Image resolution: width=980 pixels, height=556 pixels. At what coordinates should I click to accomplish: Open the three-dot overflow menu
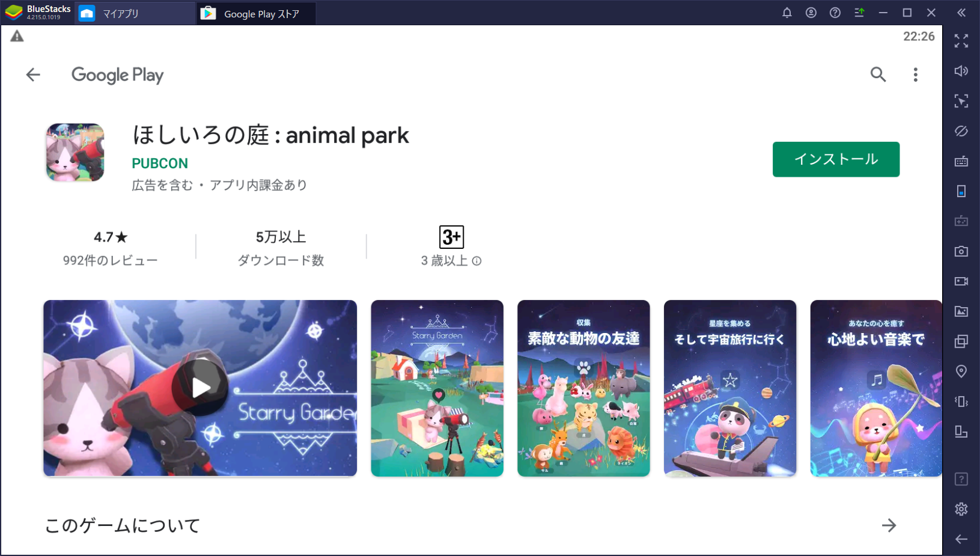915,75
